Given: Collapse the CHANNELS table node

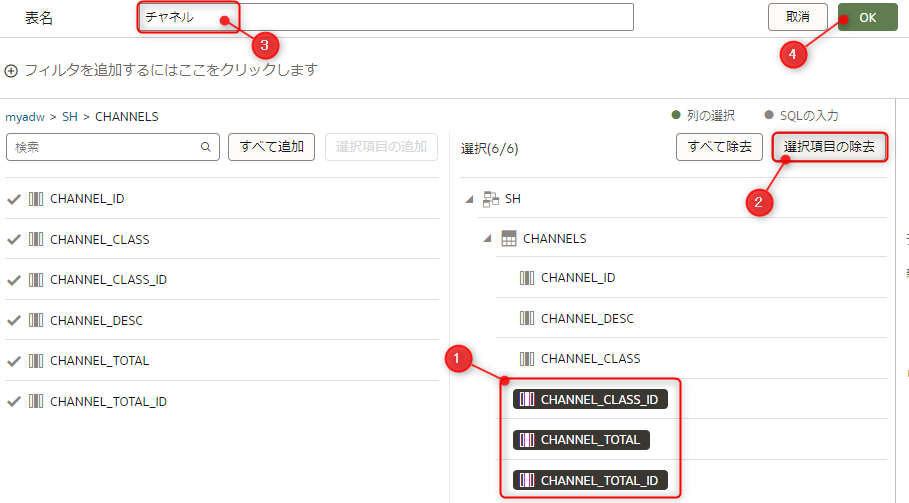Looking at the screenshot, I should (x=488, y=239).
